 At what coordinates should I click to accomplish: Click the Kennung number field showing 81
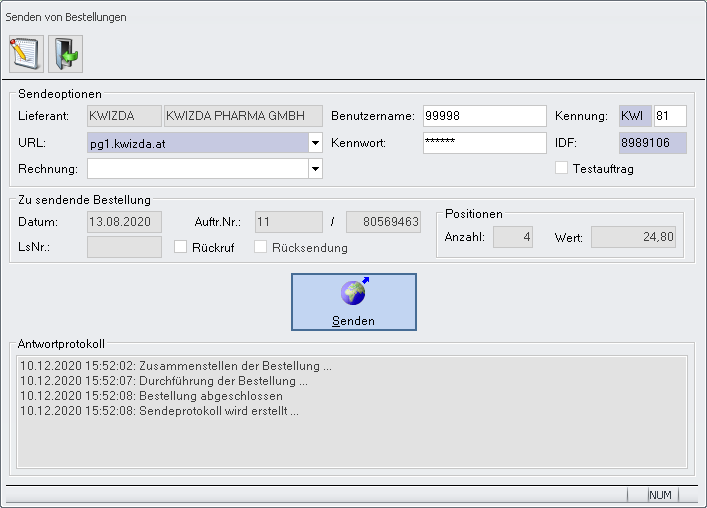(670, 116)
